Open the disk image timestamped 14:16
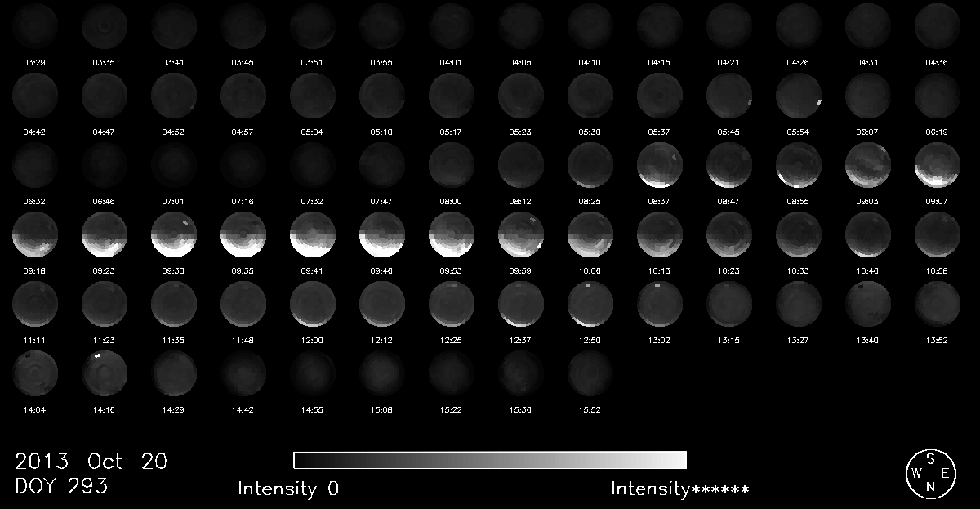Image resolution: width=980 pixels, height=509 pixels. pyautogui.click(x=104, y=374)
